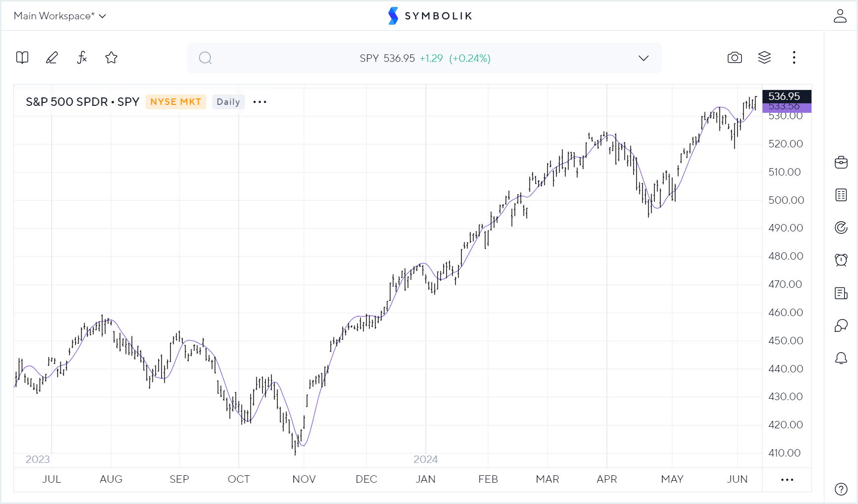This screenshot has width=858, height=504.
Task: Click the JUL month label on time axis
Action: pyautogui.click(x=51, y=479)
